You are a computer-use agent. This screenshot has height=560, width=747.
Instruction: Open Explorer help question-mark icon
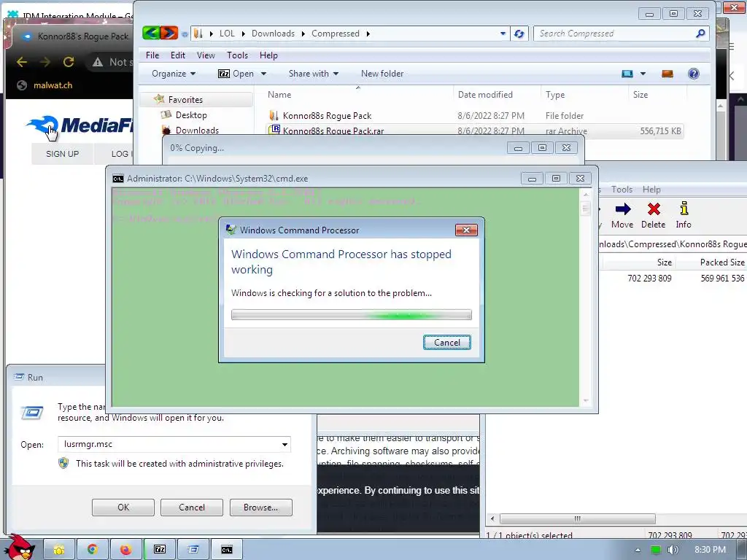(x=694, y=74)
